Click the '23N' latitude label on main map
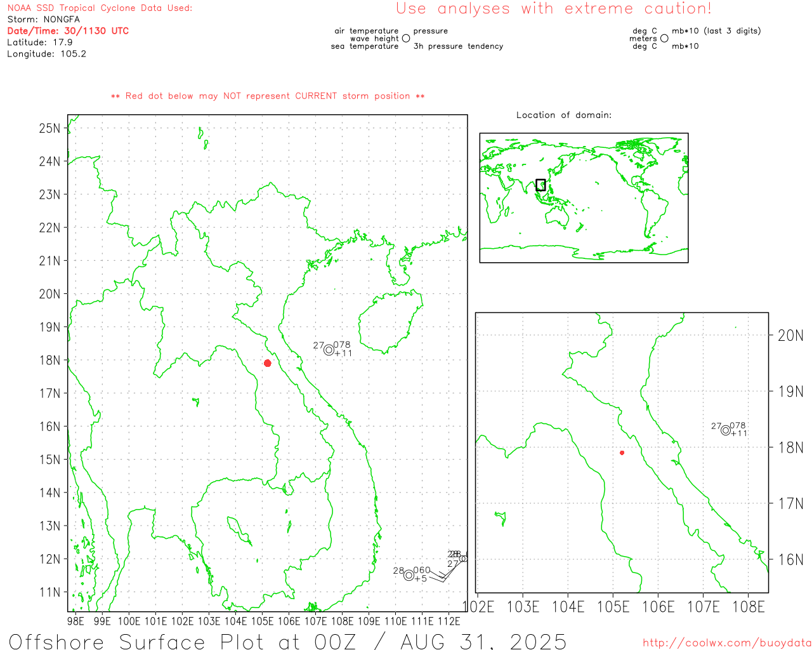 point(49,194)
